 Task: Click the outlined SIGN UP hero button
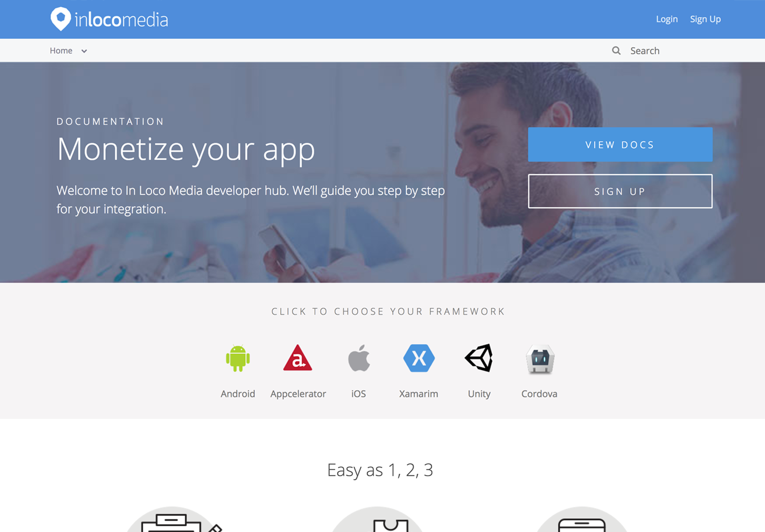(620, 191)
